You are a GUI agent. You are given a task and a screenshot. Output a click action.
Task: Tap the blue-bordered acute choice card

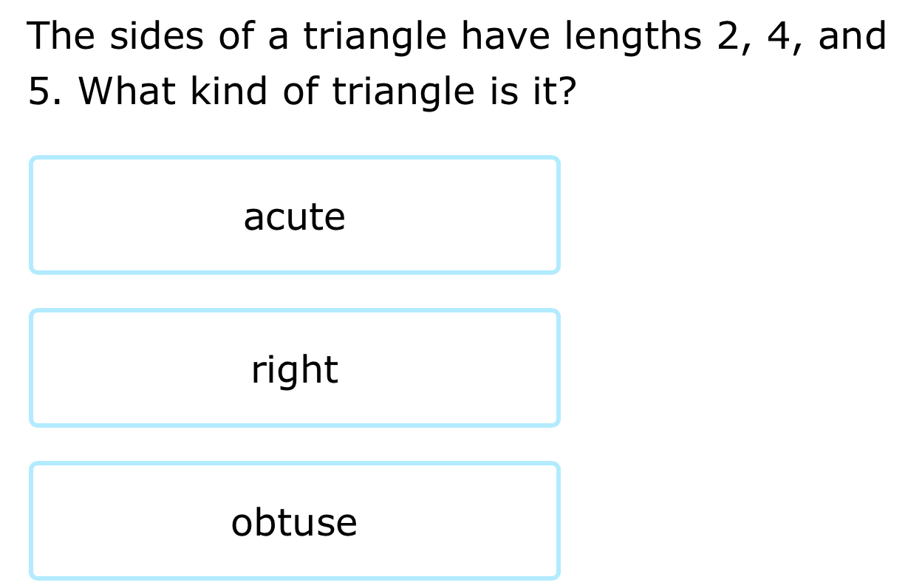(295, 215)
